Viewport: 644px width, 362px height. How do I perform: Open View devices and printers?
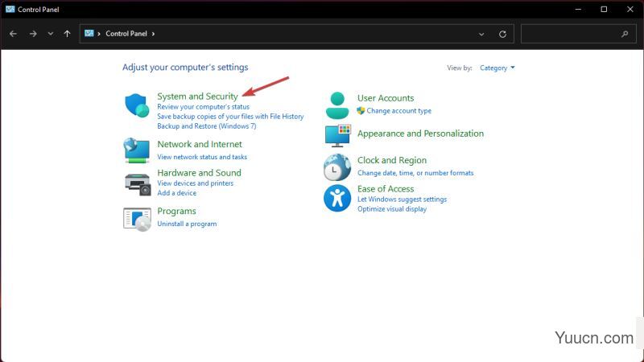tap(195, 183)
